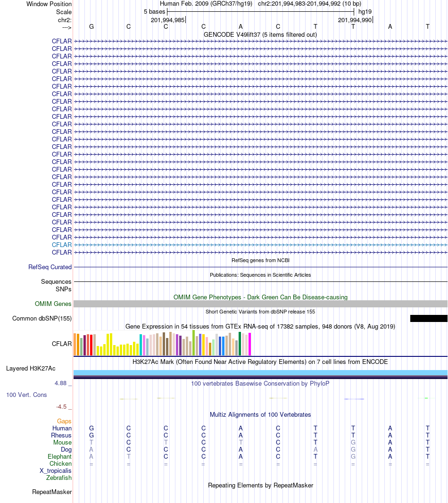
Task: Click the RepeatMasker track label
Action: coord(52,492)
